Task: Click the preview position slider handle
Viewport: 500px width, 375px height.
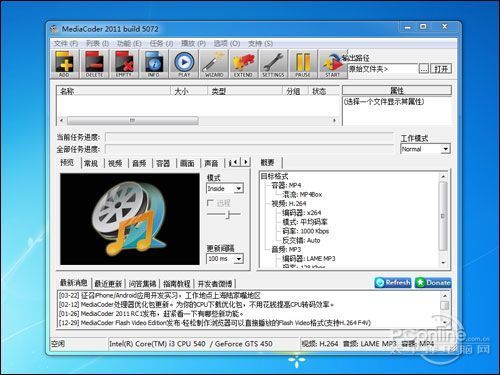Action: tap(228, 214)
